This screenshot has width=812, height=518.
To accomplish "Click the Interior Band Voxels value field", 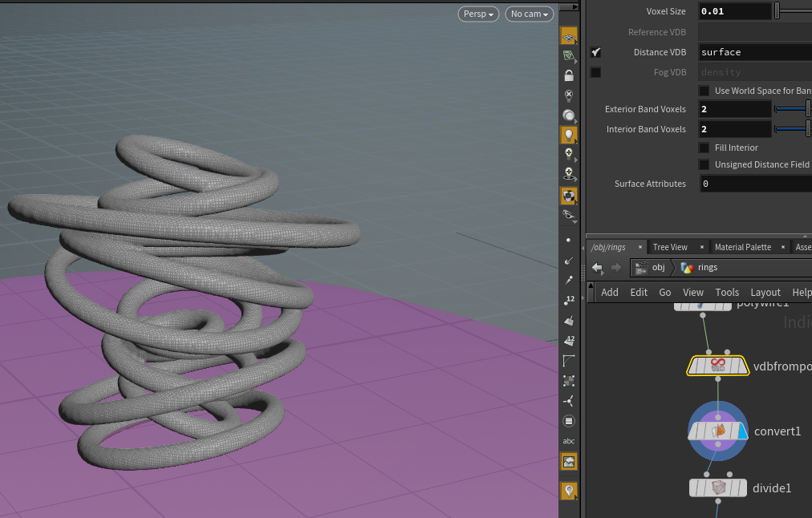I will tap(735, 129).
